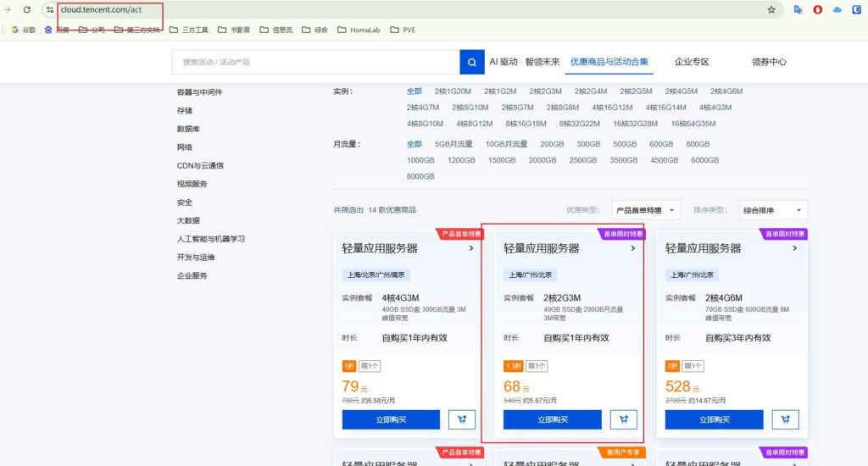Viewport: 868px width, 466px height.
Task: Switch to AI 驱动·智领未来 tab
Action: [524, 62]
